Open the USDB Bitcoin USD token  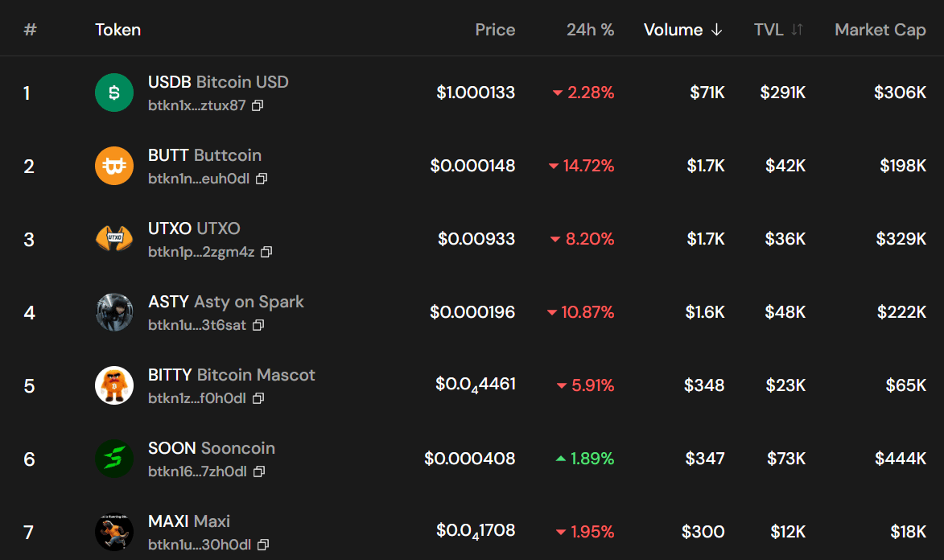(218, 82)
